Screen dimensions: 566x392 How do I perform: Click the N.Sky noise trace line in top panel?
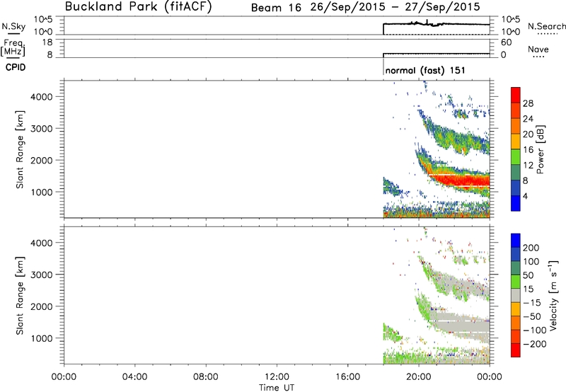click(436, 24)
